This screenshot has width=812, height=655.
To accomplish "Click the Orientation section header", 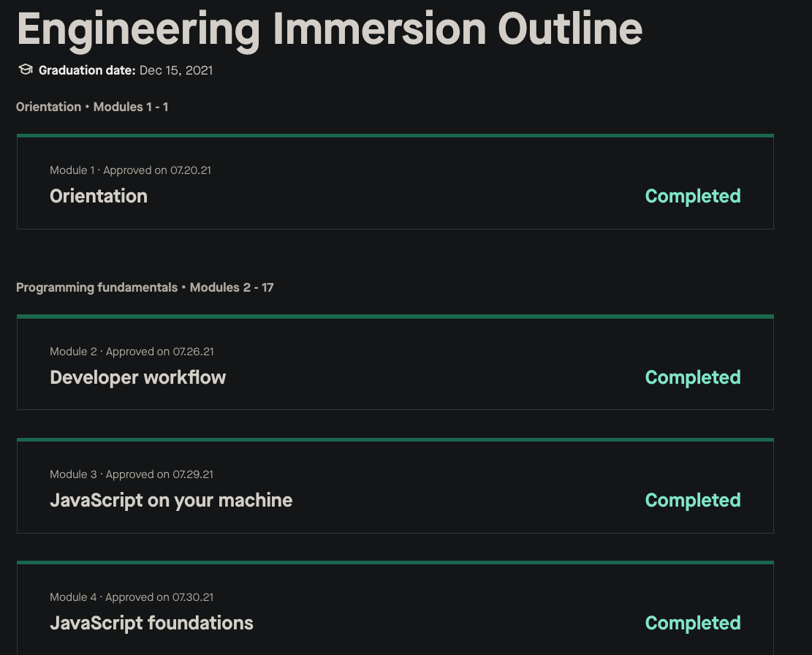I will [x=48, y=107].
